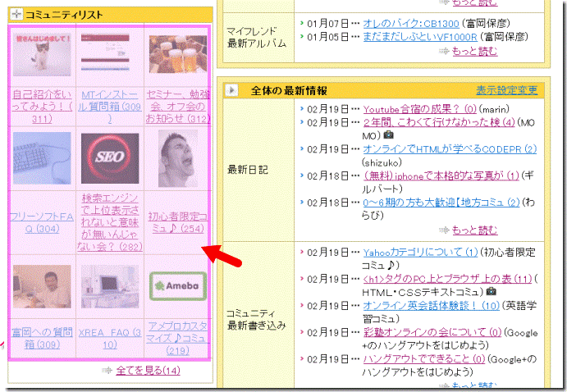Click camera icon after the HTML・CSSテキストコミュ entry
This screenshot has height=392, width=567.
[491, 291]
